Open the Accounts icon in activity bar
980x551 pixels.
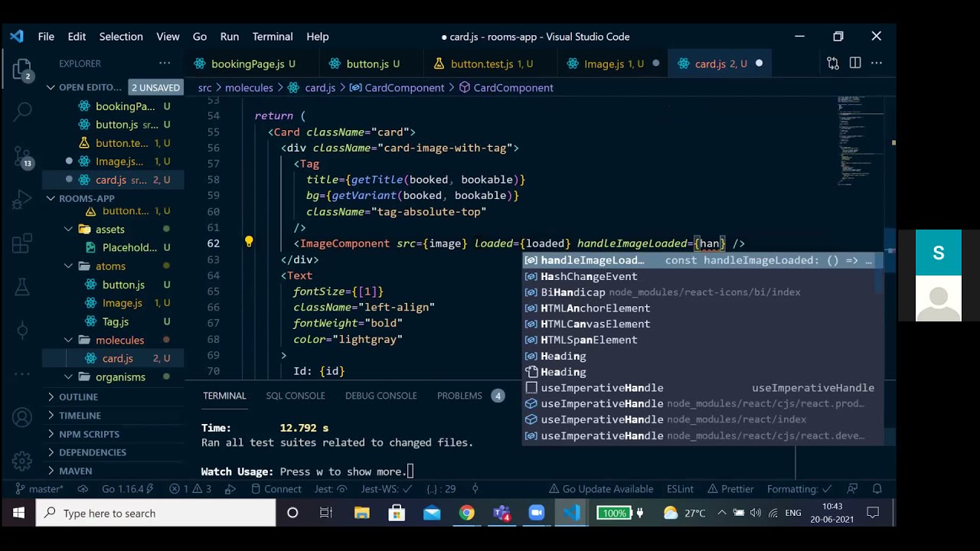coord(22,417)
